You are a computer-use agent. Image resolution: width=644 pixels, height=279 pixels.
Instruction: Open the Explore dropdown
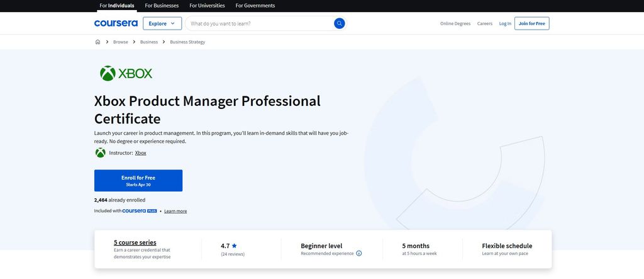[162, 23]
